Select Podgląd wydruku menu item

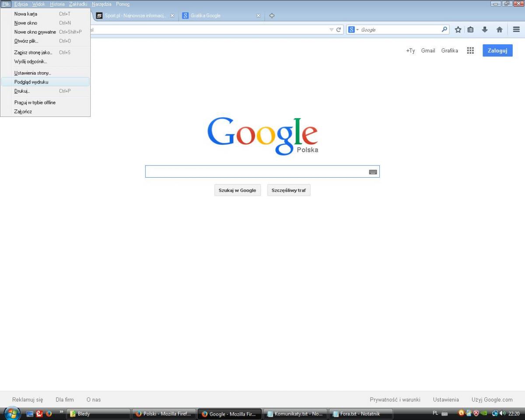coord(45,82)
